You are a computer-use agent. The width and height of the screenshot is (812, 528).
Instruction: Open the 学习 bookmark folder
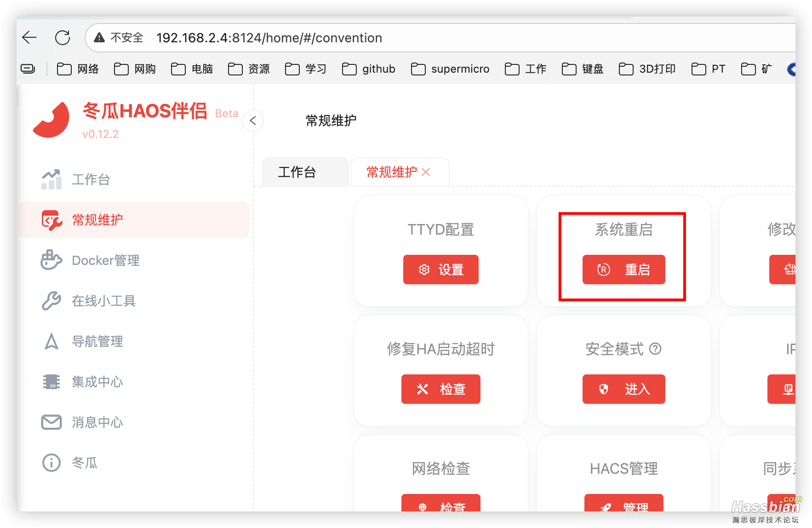[x=306, y=69]
